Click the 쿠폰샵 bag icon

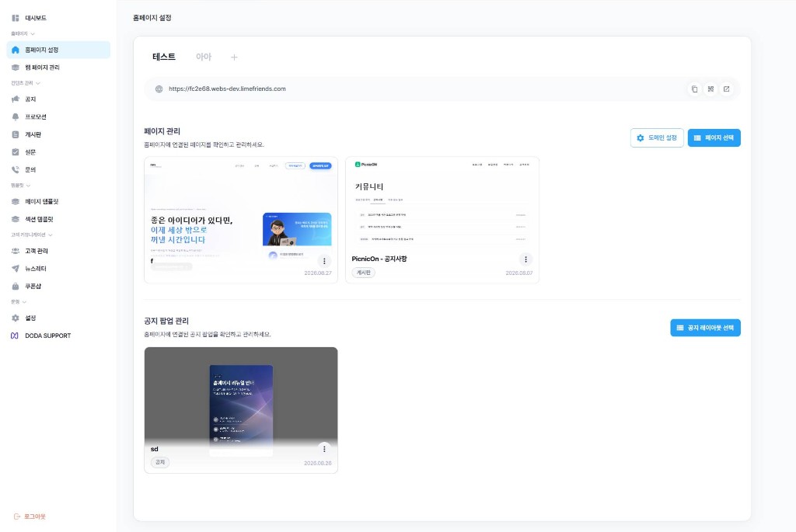16,287
